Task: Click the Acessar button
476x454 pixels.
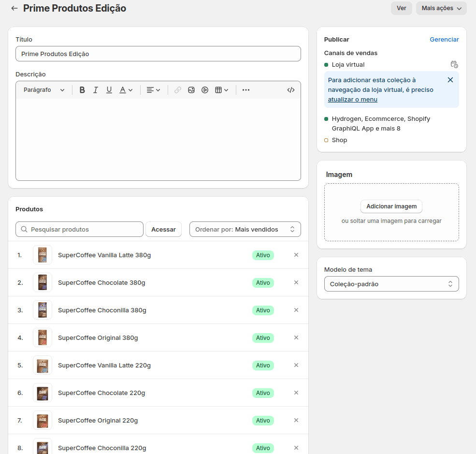Action: [164, 229]
